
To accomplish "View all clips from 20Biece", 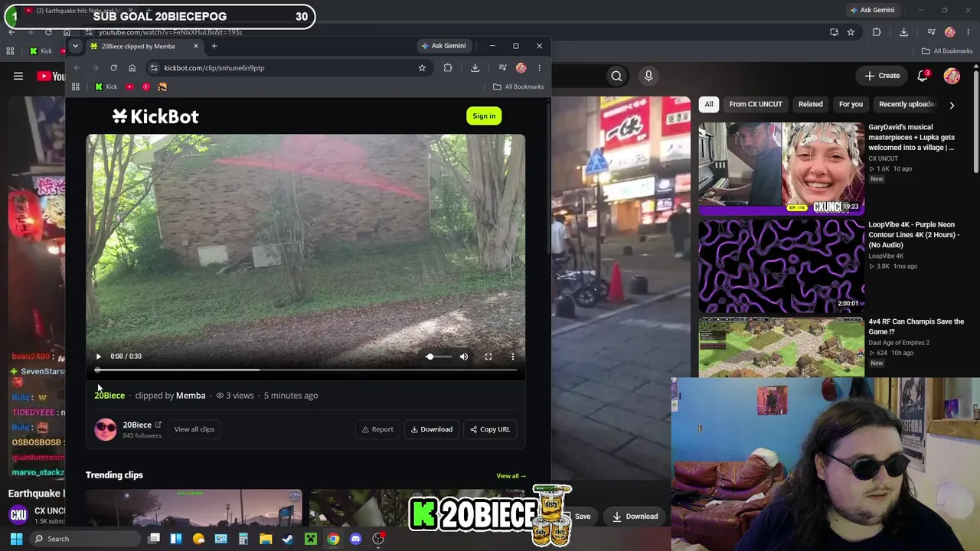I will [x=194, y=429].
